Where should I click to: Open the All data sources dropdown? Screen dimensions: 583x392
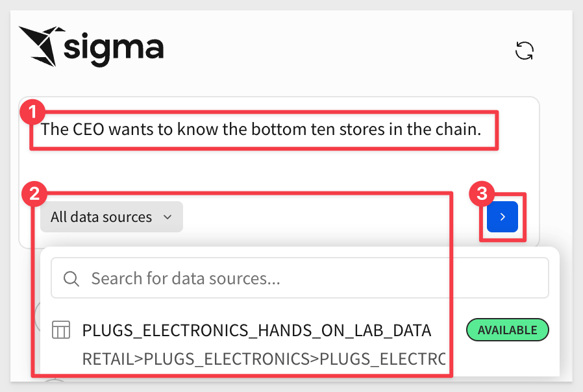111,217
